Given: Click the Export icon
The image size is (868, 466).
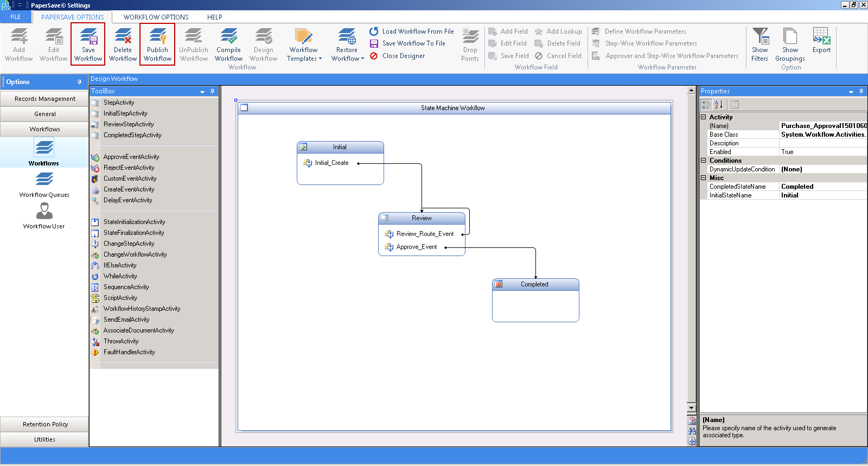Looking at the screenshot, I should 821,41.
